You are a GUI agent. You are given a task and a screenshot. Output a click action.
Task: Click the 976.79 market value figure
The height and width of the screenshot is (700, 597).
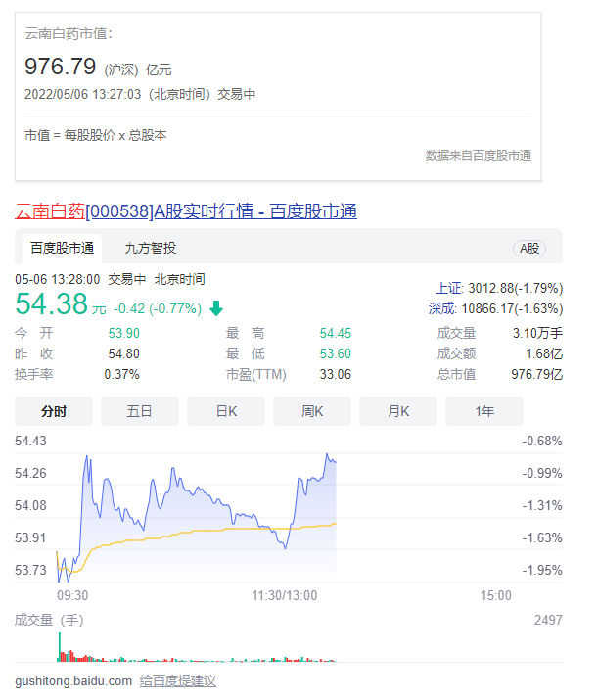click(60, 67)
